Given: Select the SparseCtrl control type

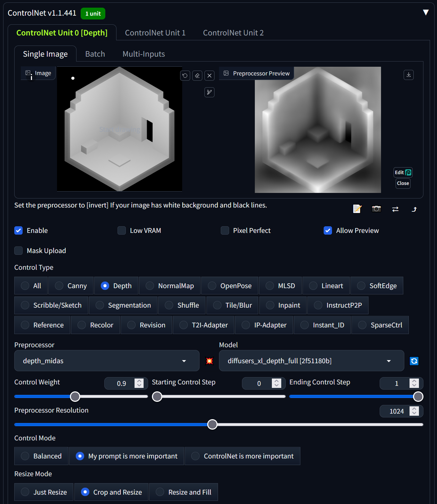Looking at the screenshot, I should point(380,325).
